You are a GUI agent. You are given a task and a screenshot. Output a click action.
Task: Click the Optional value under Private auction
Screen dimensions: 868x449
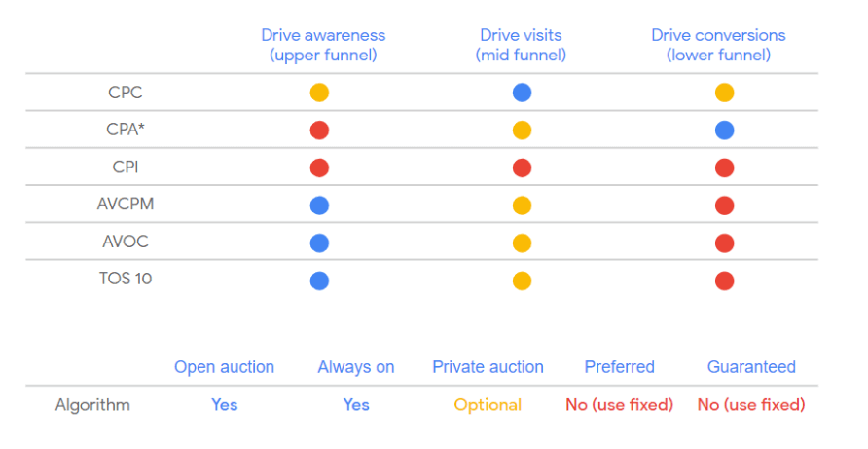pos(488,404)
